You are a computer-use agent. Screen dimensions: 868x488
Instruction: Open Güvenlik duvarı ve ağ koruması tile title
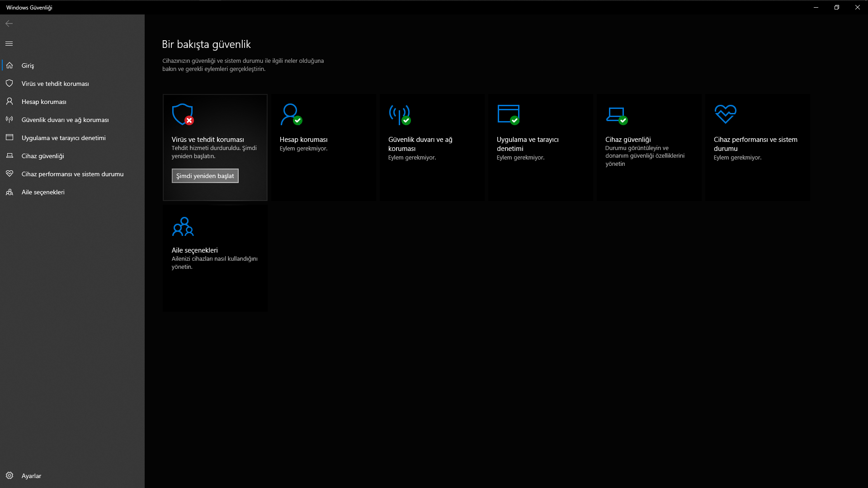pos(420,144)
